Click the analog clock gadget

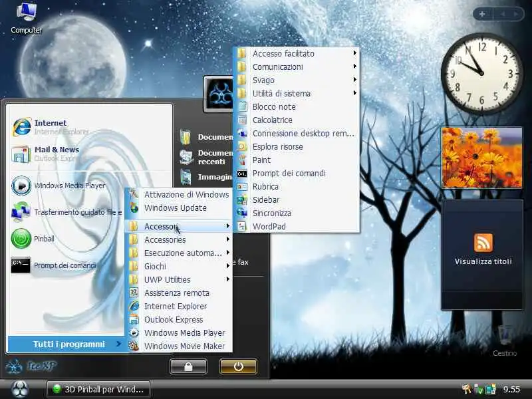click(x=481, y=73)
